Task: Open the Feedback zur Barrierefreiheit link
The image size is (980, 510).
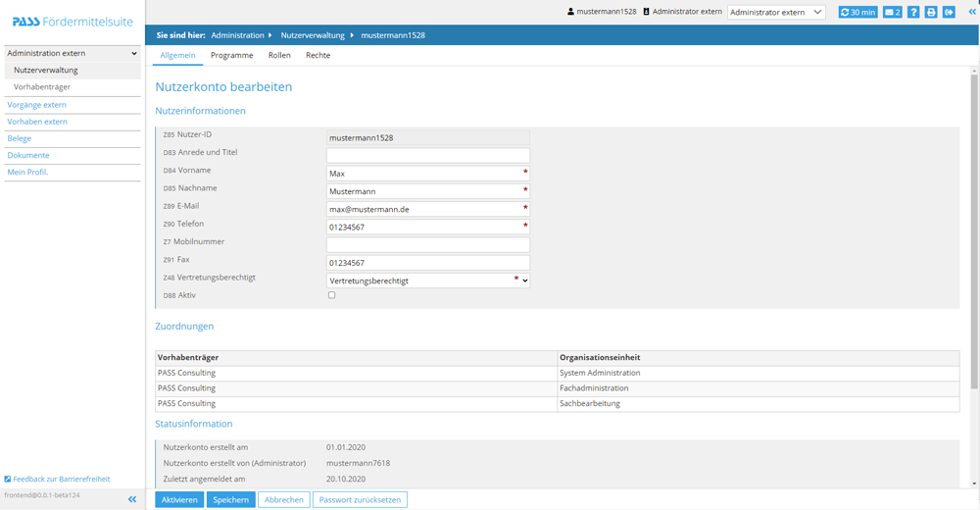Action: pyautogui.click(x=61, y=479)
